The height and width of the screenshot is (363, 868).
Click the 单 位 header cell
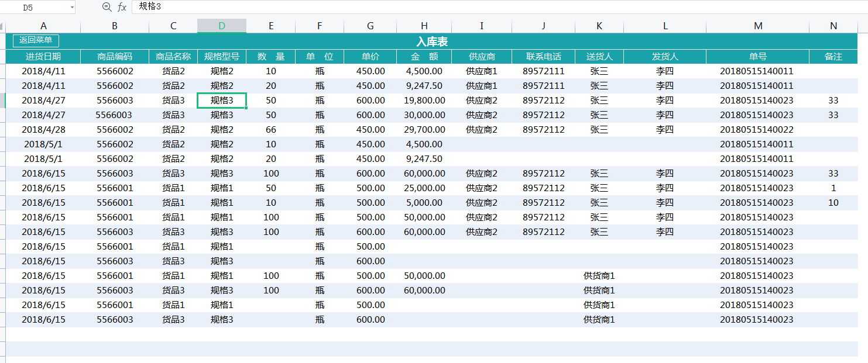pos(320,57)
